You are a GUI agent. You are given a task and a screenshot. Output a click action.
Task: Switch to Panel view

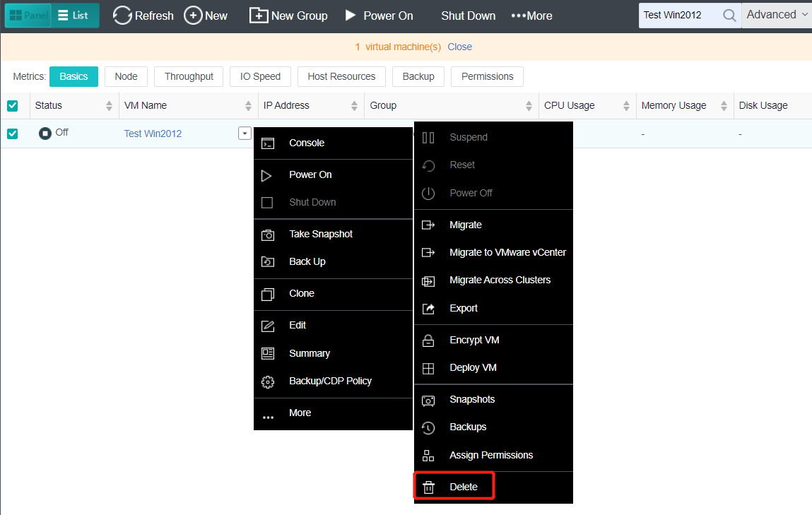tap(28, 16)
